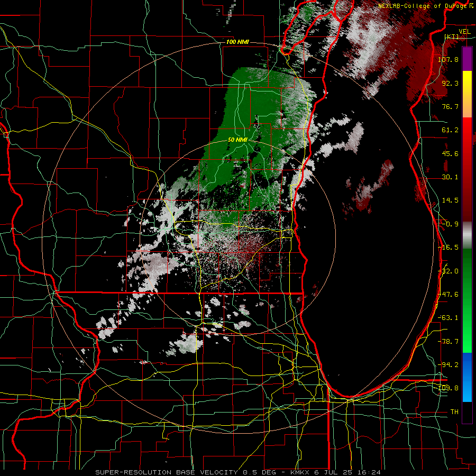Click the purple segment of the color bar
The width and height of the screenshot is (476, 476).
click(x=467, y=59)
